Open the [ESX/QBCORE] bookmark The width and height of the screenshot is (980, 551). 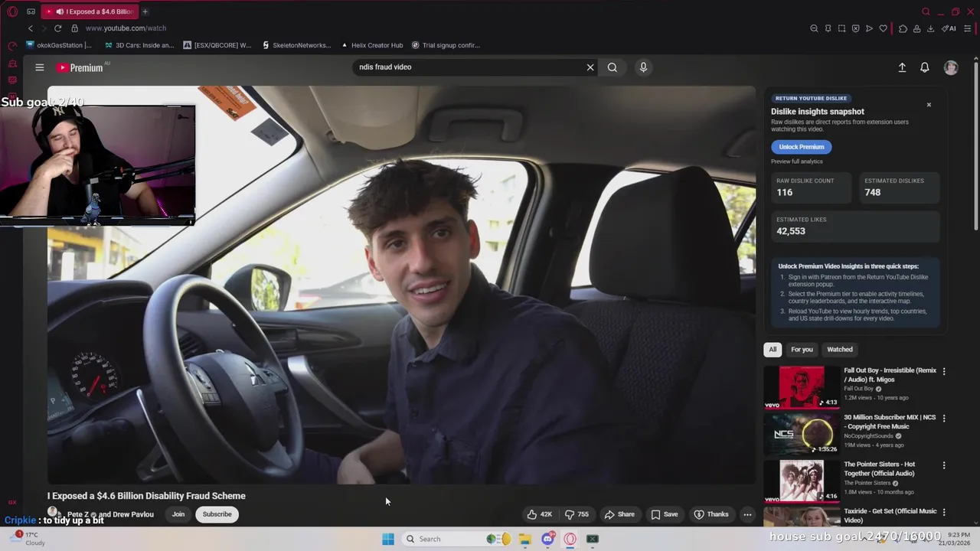point(217,45)
